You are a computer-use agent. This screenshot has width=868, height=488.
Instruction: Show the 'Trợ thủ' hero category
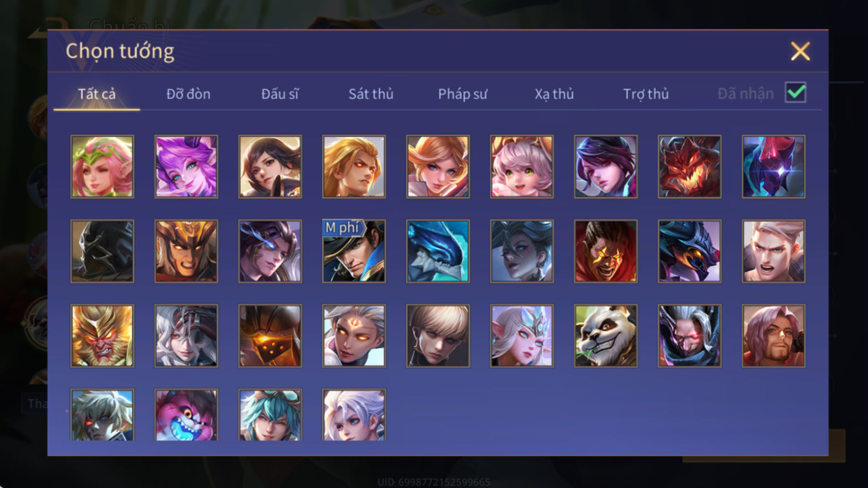[646, 94]
